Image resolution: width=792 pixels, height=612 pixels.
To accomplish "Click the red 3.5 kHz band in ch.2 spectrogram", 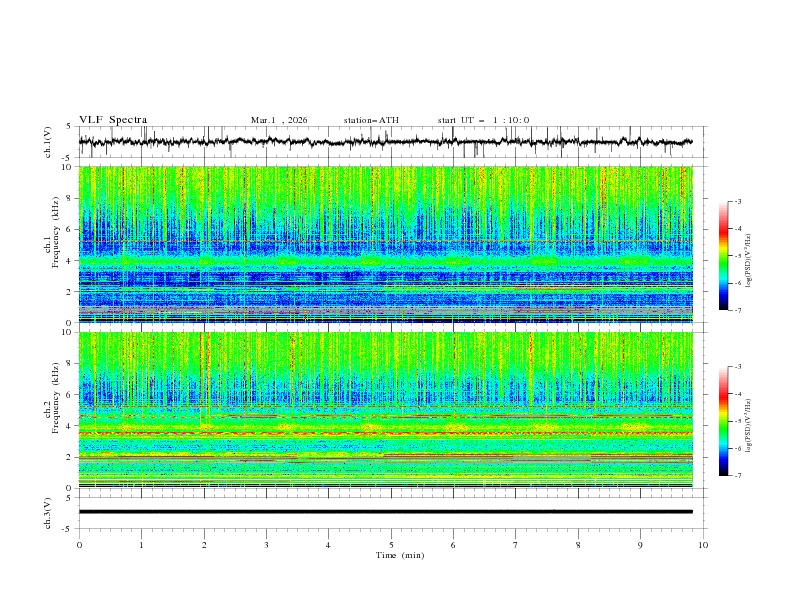I will (x=385, y=434).
